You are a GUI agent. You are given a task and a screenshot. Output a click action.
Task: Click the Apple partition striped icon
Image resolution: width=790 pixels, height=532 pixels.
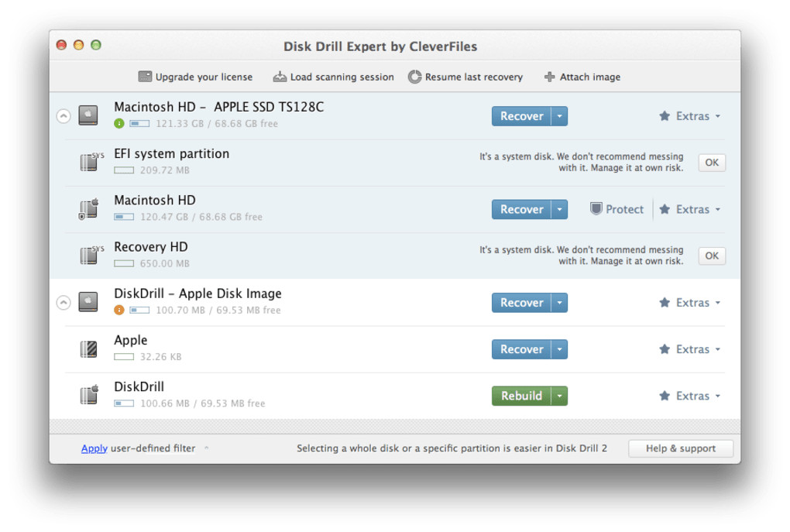point(88,348)
